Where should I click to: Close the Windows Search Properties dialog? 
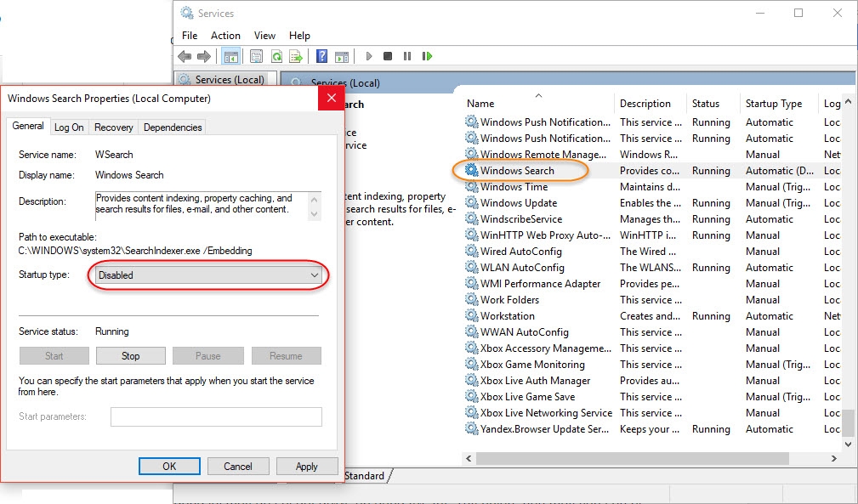pos(331,98)
